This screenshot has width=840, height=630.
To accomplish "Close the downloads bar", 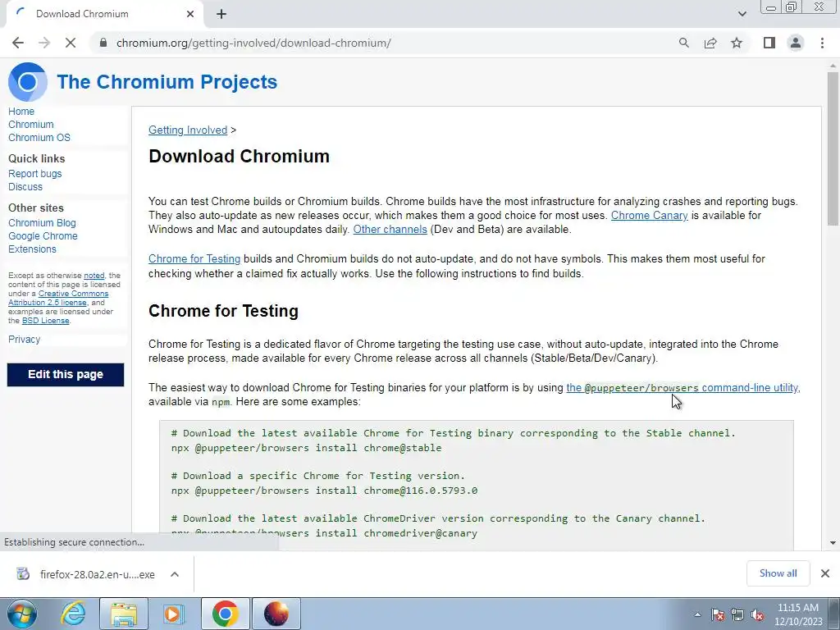I will point(825,573).
